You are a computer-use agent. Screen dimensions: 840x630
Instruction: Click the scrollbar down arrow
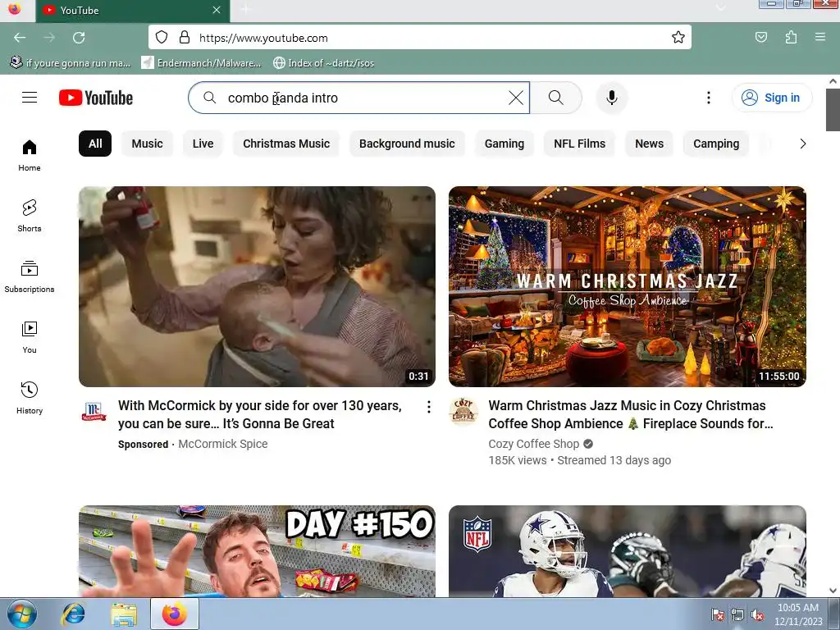coord(833,591)
